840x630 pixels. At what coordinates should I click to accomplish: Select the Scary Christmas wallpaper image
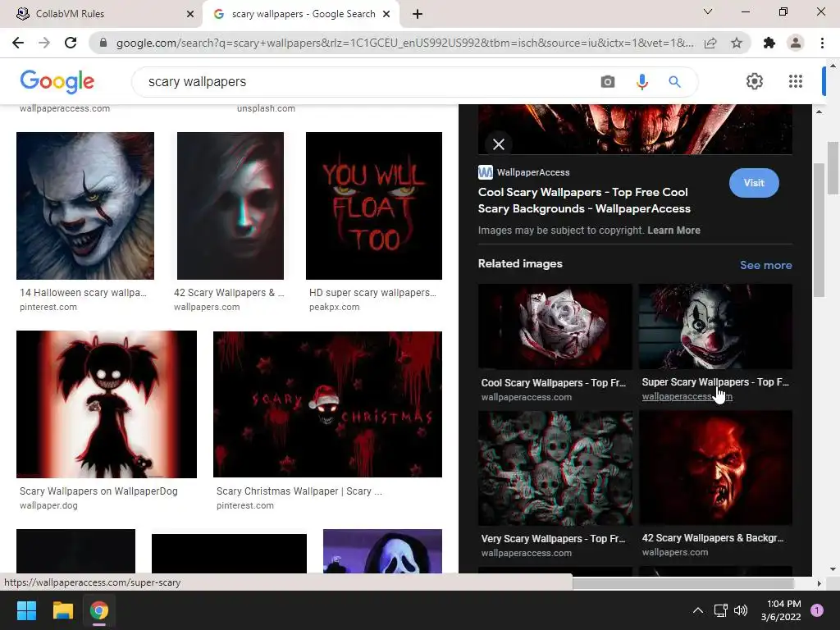coord(327,404)
